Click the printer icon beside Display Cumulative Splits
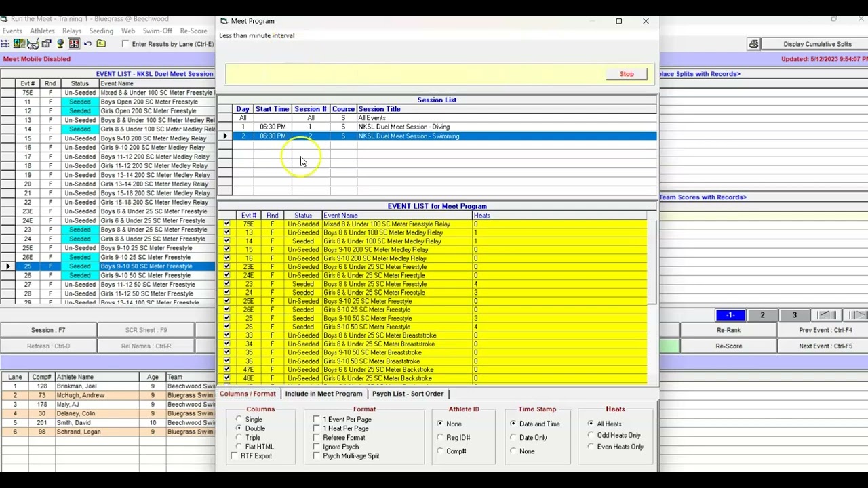Viewport: 868px width, 488px height. tap(753, 44)
